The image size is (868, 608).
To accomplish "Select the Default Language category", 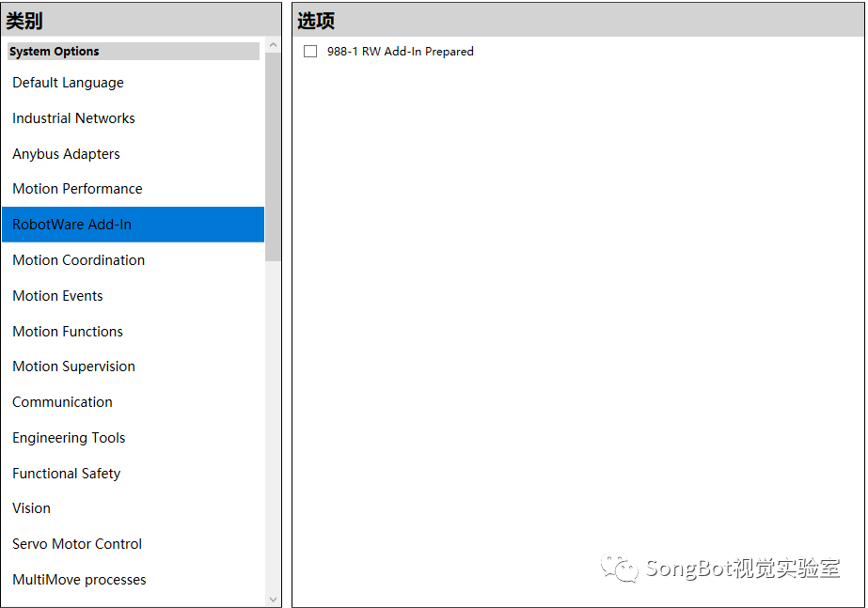I will pyautogui.click(x=134, y=83).
